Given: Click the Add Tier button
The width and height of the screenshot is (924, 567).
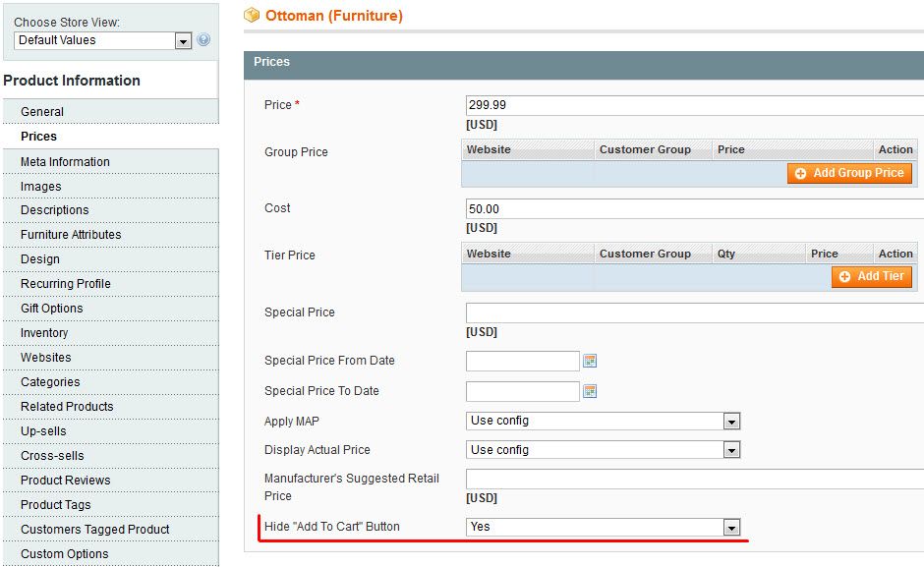Looking at the screenshot, I should [x=871, y=277].
